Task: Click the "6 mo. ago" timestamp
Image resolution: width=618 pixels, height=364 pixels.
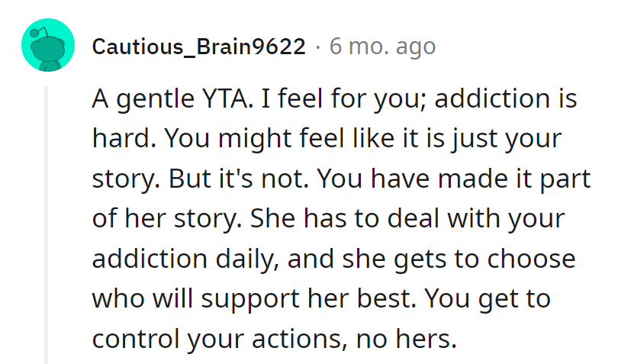Action: [x=382, y=47]
